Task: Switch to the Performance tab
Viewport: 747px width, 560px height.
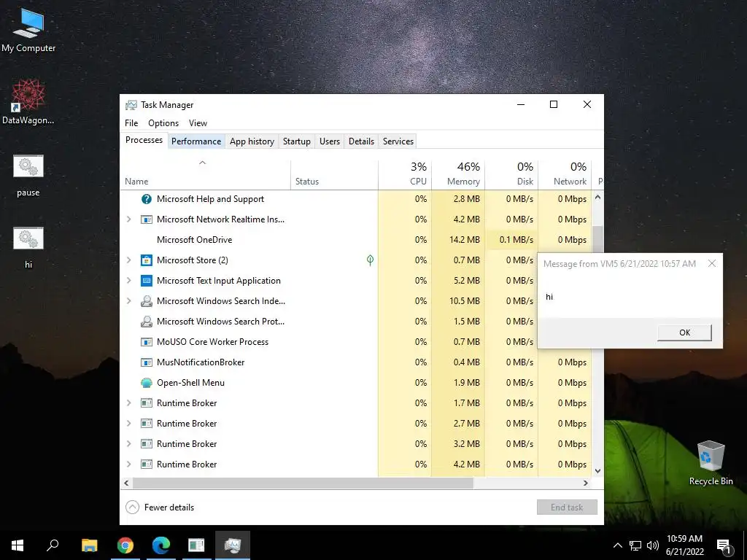Action: tap(196, 141)
